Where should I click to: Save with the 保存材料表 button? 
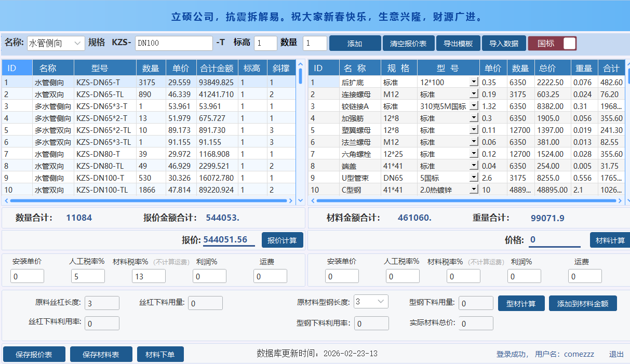point(101,355)
